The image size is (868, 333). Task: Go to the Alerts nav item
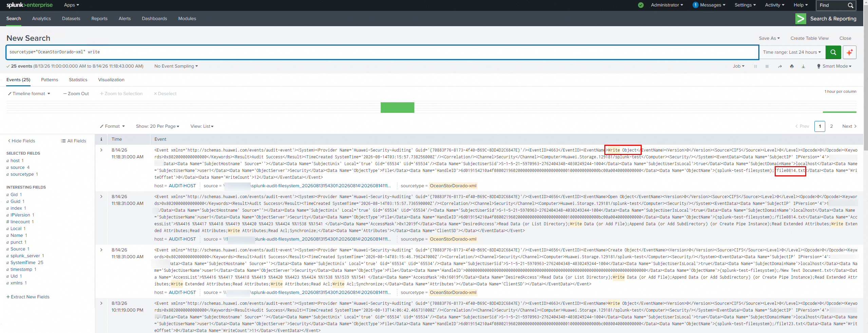(125, 19)
